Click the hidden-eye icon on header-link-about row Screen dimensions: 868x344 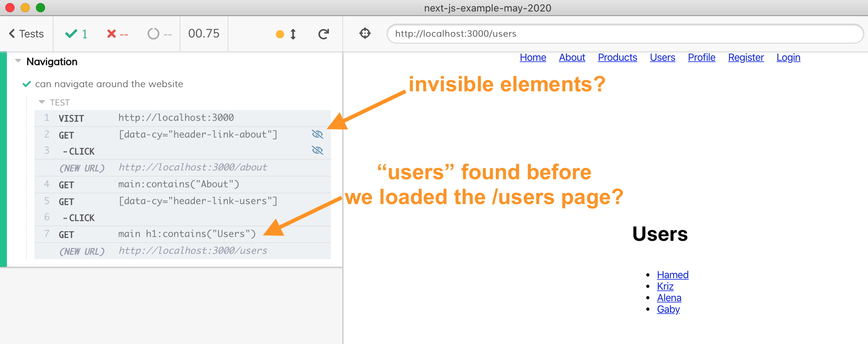coord(317,134)
